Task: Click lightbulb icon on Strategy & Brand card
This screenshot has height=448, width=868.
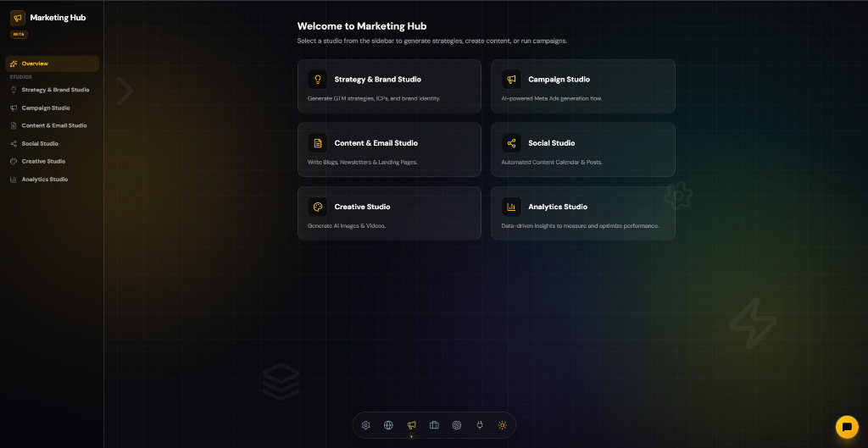Action: pyautogui.click(x=318, y=80)
